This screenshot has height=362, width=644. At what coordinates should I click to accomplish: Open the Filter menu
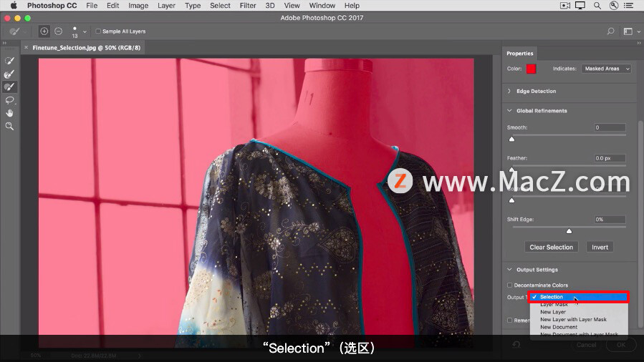tap(248, 5)
